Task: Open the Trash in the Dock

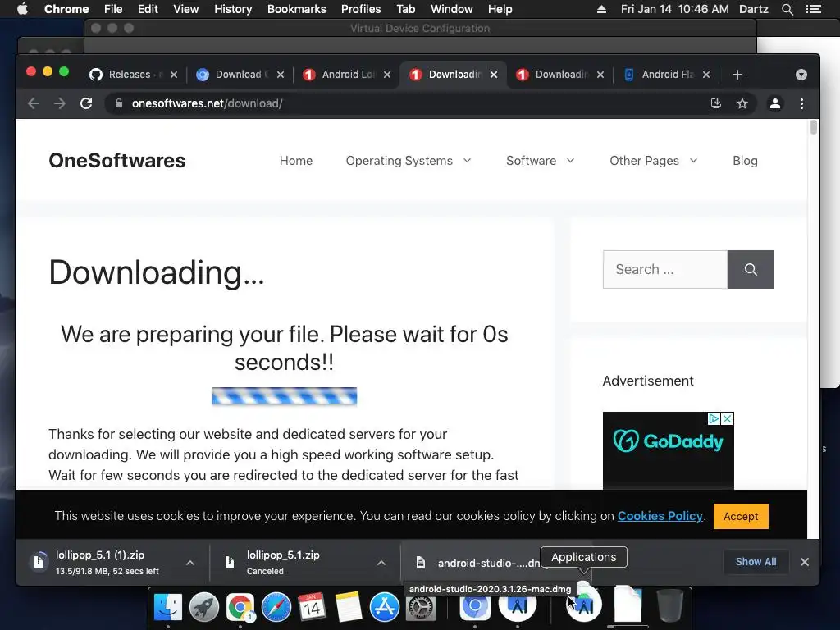Action: pos(669,606)
